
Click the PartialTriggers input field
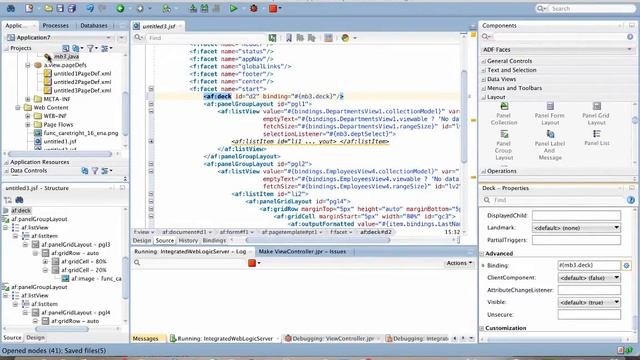[576, 240]
